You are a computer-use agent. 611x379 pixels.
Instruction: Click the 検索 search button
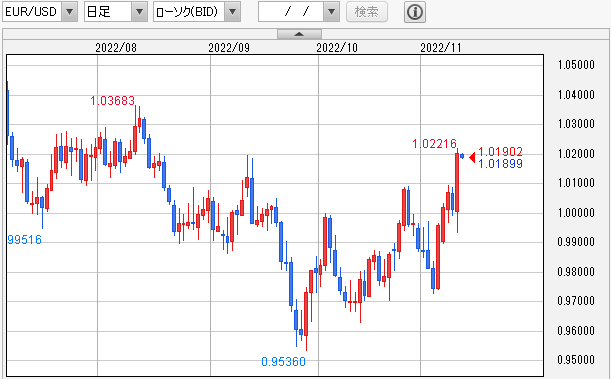coord(367,12)
